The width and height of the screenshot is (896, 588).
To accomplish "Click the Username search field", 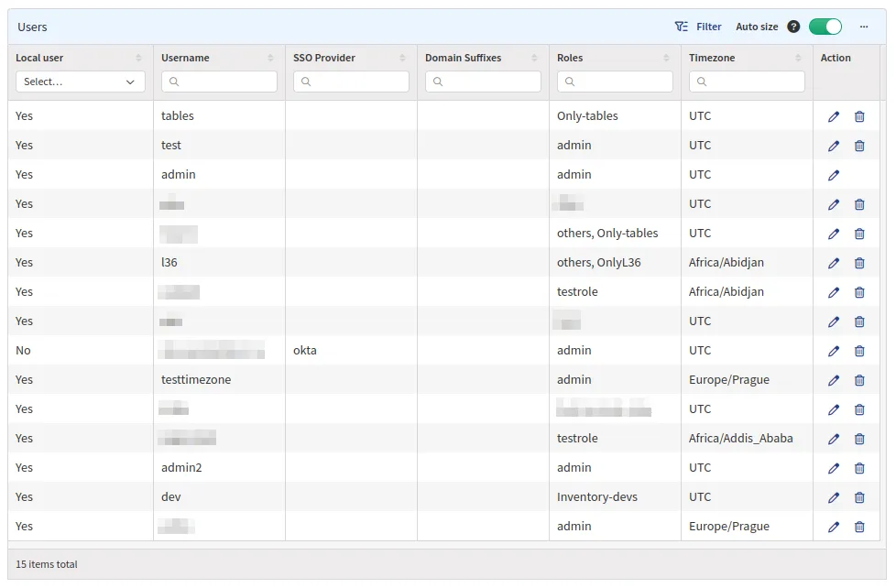I will 219,82.
